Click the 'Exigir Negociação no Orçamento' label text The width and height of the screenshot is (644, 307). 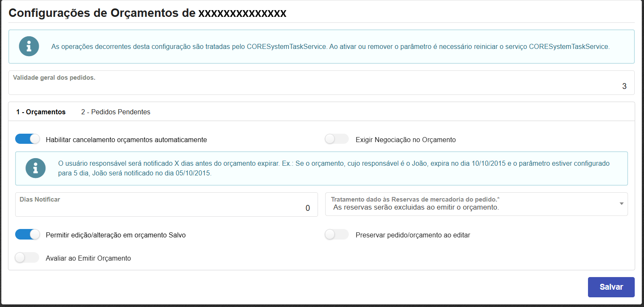coord(406,140)
